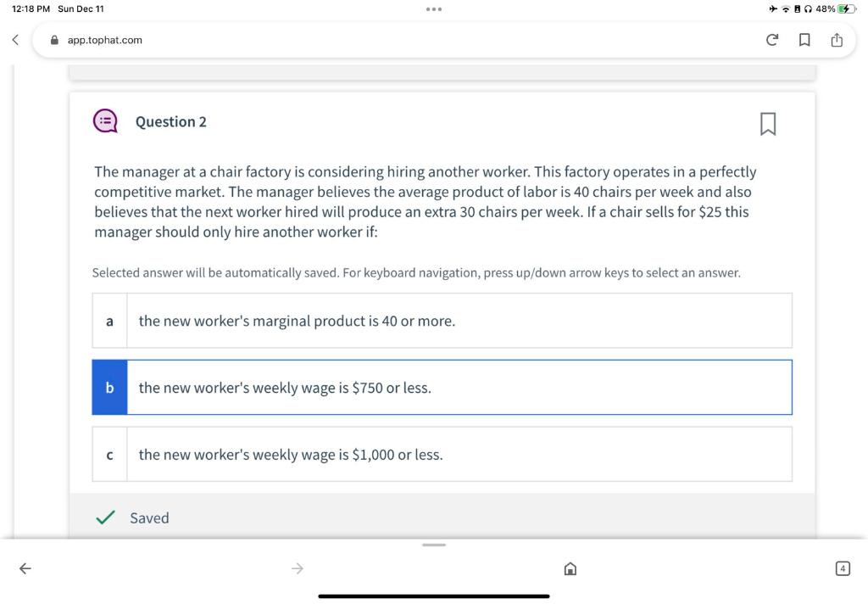Add a browser bookmark from the address bar

pyautogui.click(x=804, y=40)
